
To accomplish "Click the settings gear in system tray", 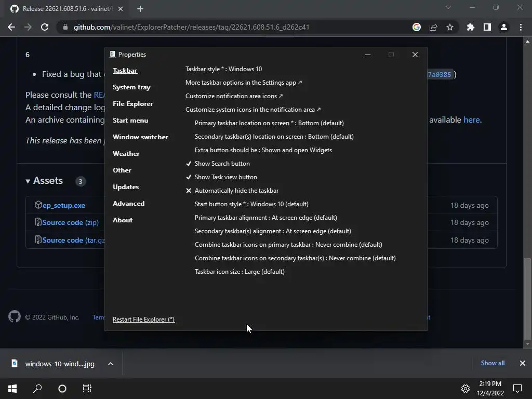I will 465,389.
